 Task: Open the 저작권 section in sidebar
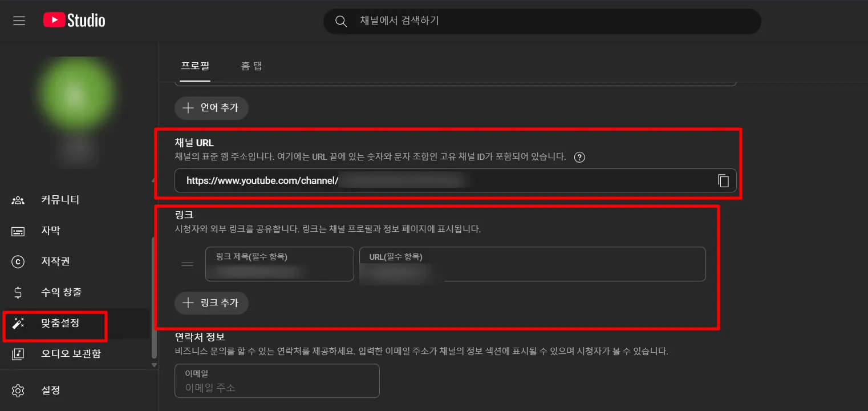click(56, 261)
